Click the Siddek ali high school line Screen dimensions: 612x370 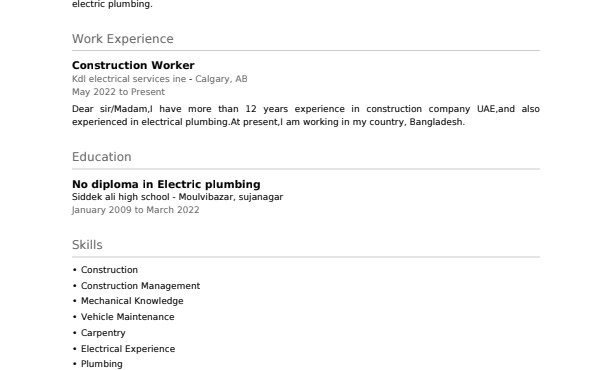point(178,197)
